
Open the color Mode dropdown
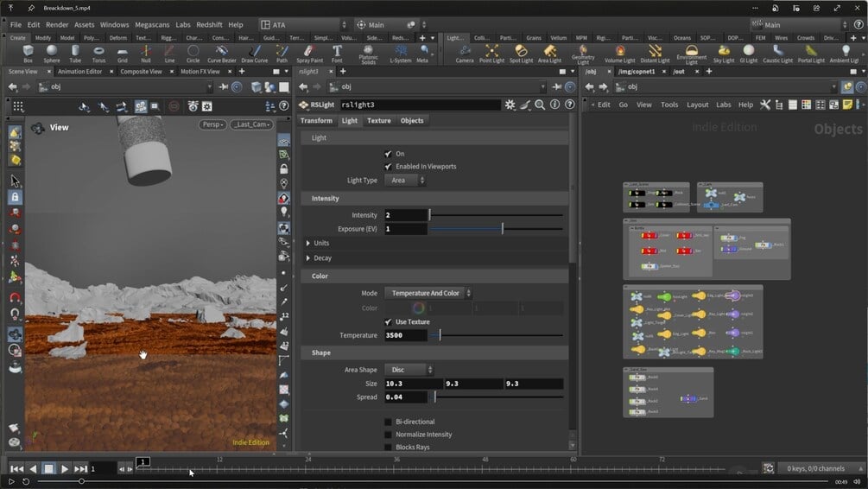[x=428, y=293]
